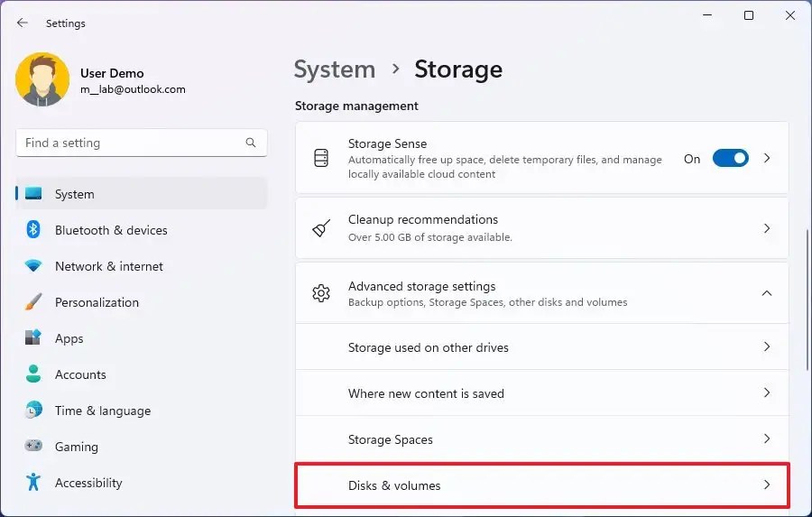
Task: Click the search magnifier icon
Action: pos(251,143)
